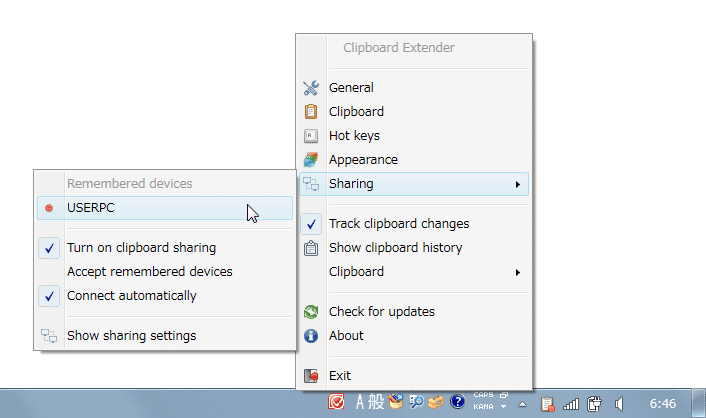
Task: Open the IME toolbox icon
Action: click(436, 401)
